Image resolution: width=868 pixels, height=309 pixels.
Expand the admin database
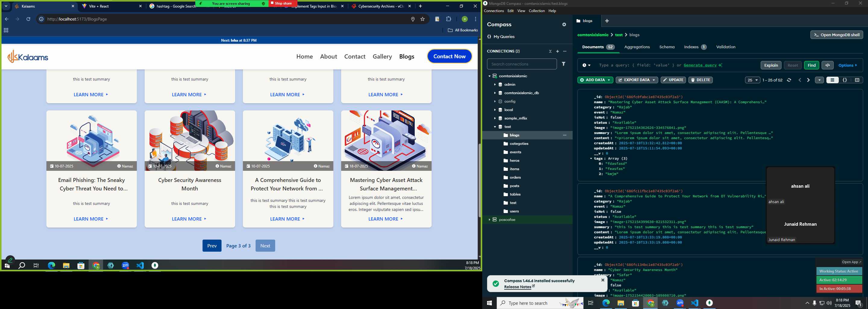(495, 85)
